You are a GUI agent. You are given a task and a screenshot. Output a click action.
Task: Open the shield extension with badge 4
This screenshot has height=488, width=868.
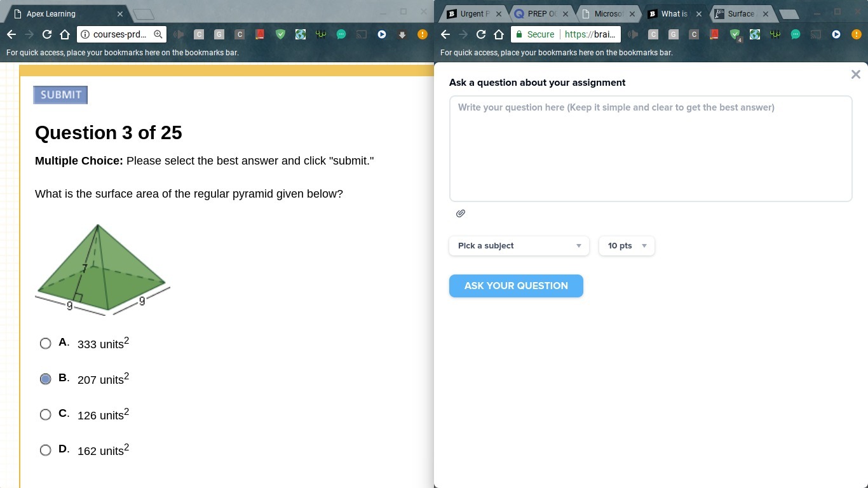735,34
